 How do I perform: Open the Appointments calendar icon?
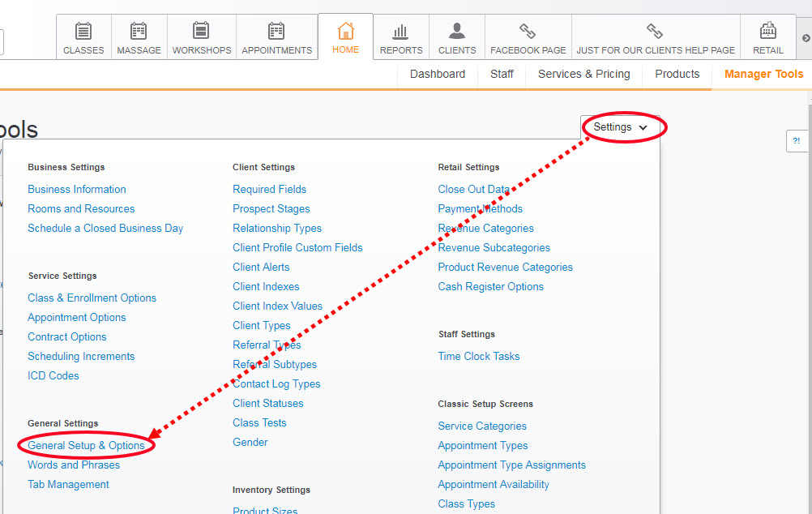click(x=276, y=31)
